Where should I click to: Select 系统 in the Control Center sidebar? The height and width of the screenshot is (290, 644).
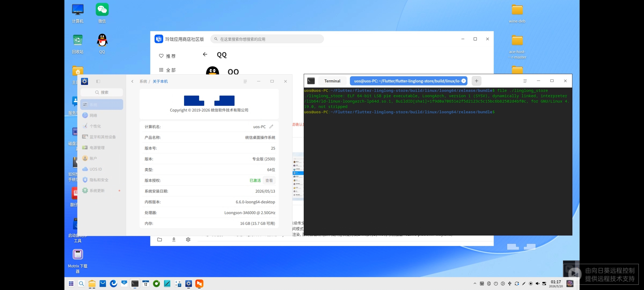coord(102,104)
